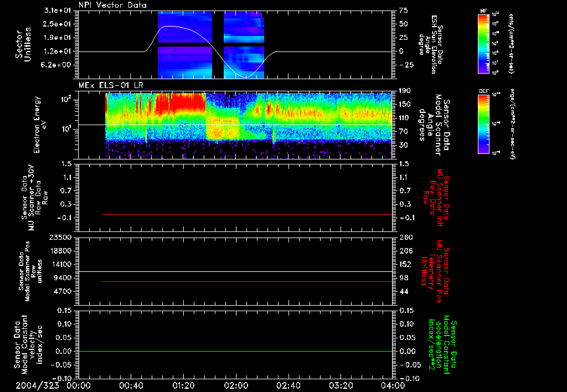Click the "150" scanner angle tick
Image resolution: width=567 pixels, height=392 pixels.
(x=405, y=104)
